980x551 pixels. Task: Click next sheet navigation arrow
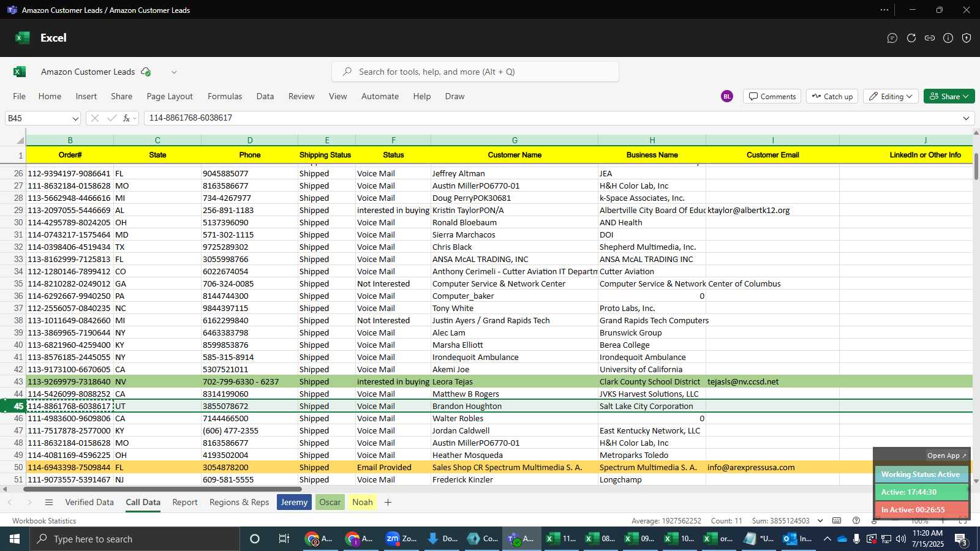click(x=29, y=502)
